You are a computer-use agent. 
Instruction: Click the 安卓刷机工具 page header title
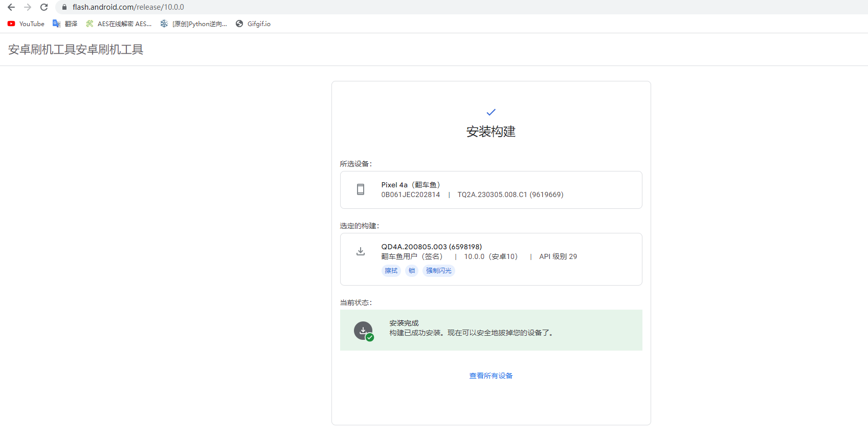click(x=76, y=49)
